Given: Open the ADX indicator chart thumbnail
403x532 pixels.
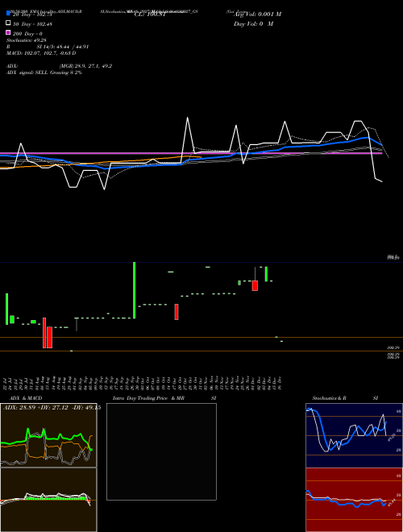Looking at the screenshot, I should point(48,435).
